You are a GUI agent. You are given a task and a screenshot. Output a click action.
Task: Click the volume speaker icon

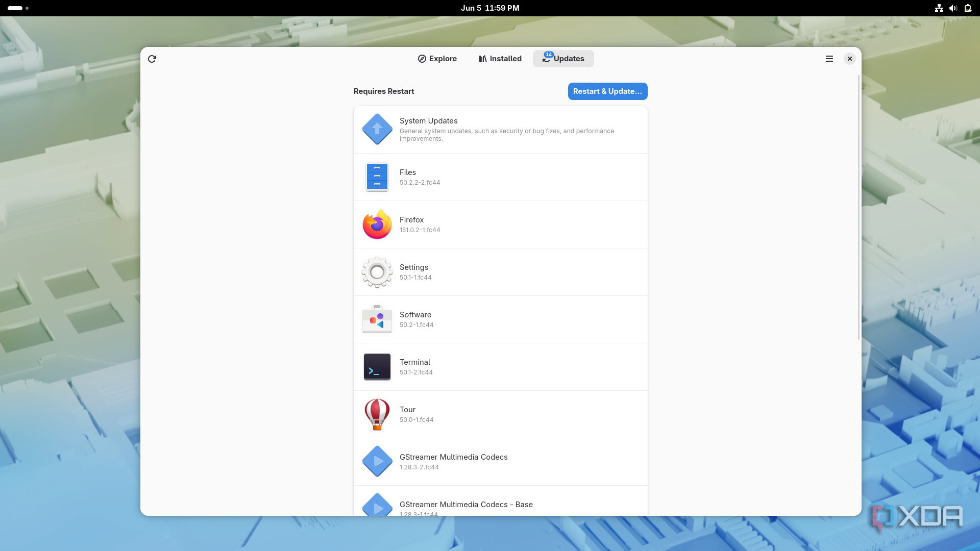click(x=953, y=8)
